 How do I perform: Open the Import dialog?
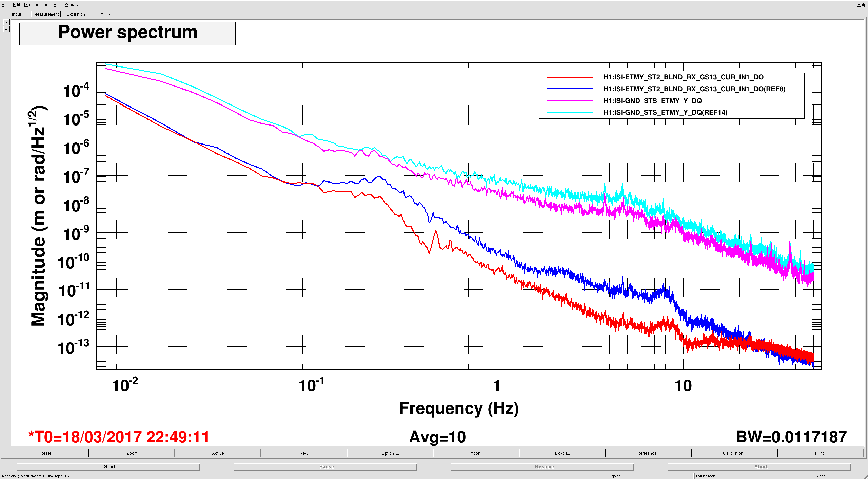click(x=476, y=453)
